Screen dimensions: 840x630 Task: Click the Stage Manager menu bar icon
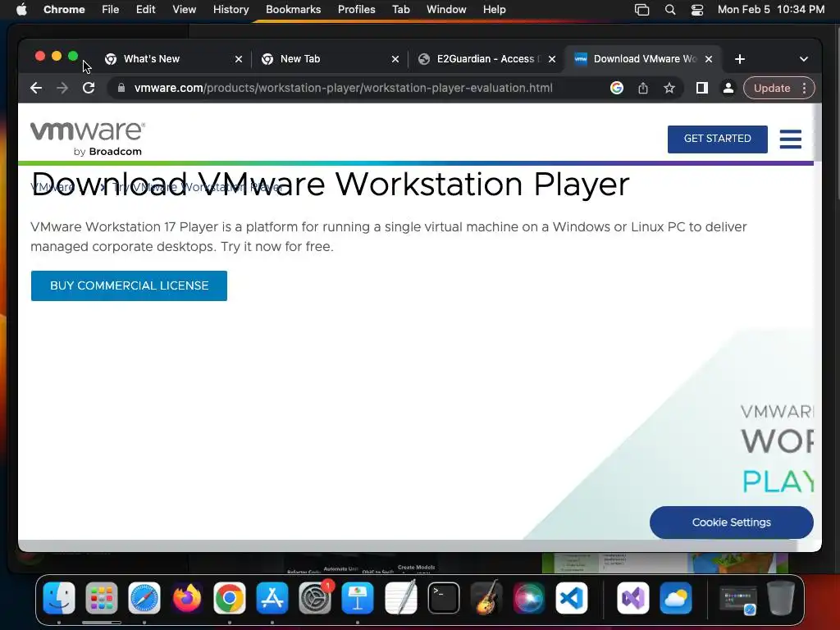pyautogui.click(x=641, y=10)
